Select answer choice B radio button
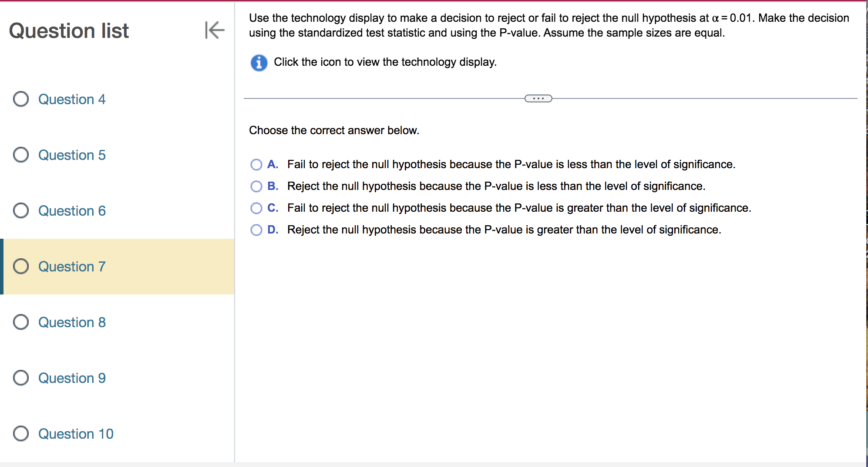Viewport: 868px width, 467px height. point(256,186)
